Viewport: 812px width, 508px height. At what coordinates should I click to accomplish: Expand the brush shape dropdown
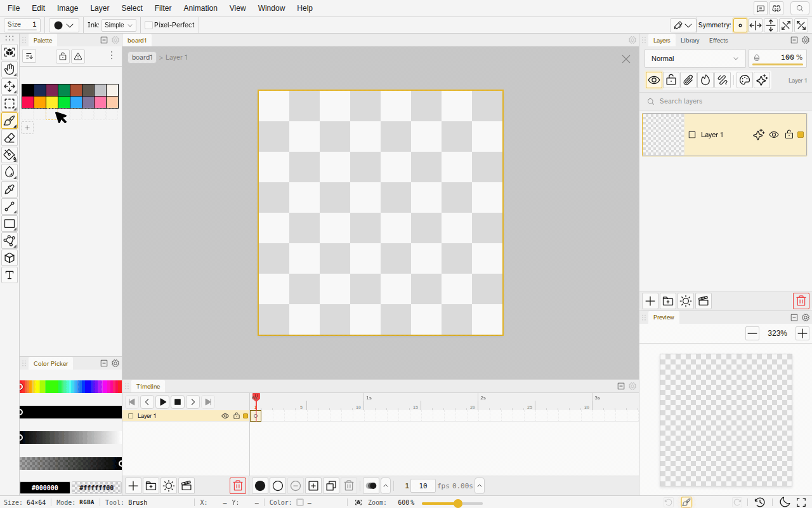pyautogui.click(x=64, y=25)
